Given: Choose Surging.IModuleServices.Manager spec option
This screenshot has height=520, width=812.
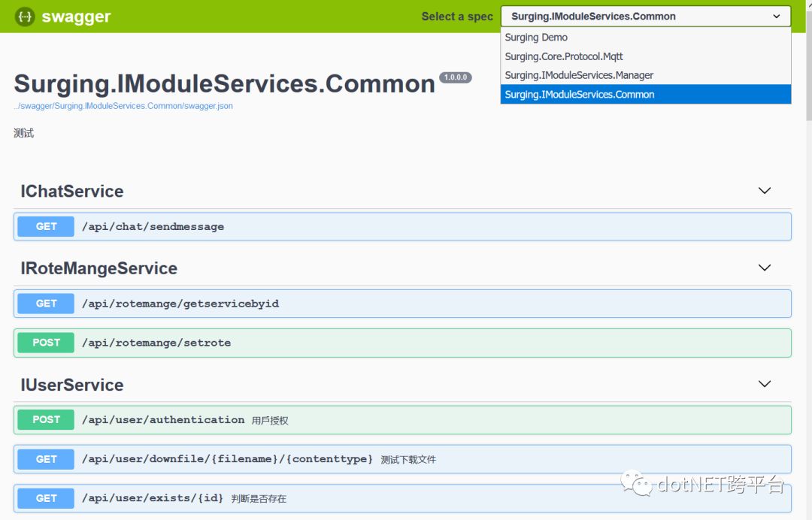Looking at the screenshot, I should click(645, 76).
